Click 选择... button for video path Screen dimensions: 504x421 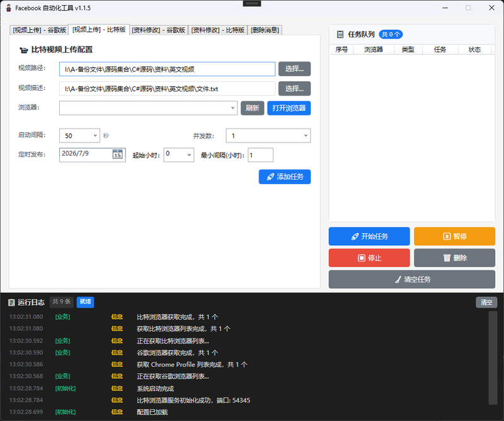[x=294, y=69]
